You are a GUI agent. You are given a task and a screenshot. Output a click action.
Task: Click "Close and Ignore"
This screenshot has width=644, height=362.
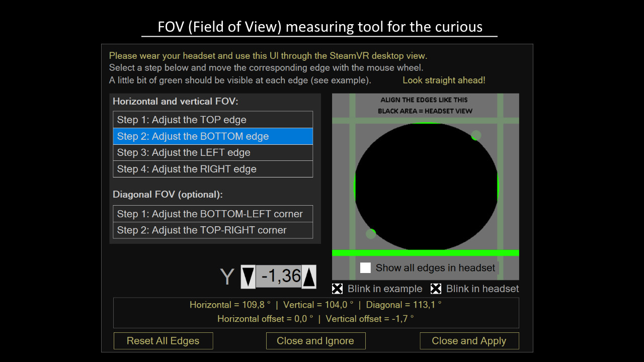[x=315, y=340]
